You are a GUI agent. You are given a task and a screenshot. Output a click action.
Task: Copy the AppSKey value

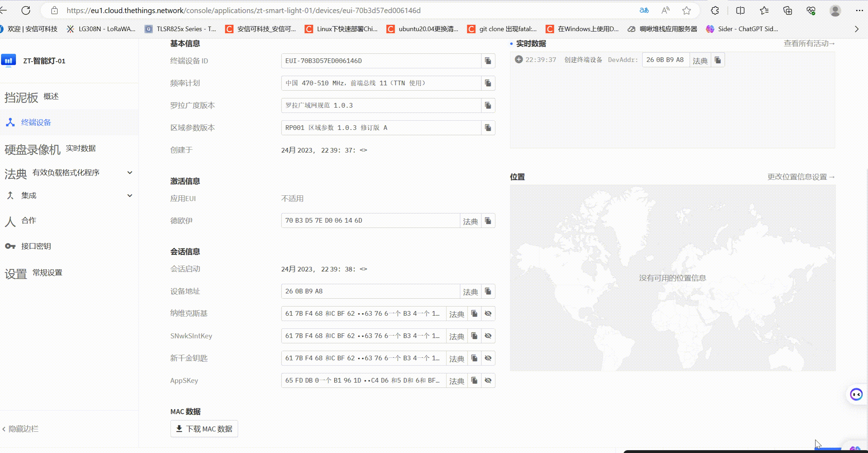474,380
